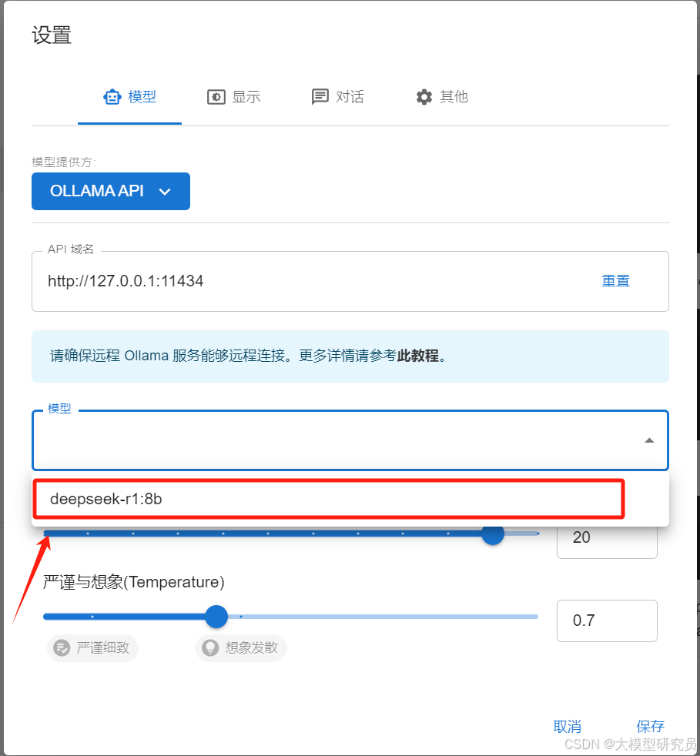Open the 此教程 tutorial link
This screenshot has height=756, width=700.
[x=418, y=356]
